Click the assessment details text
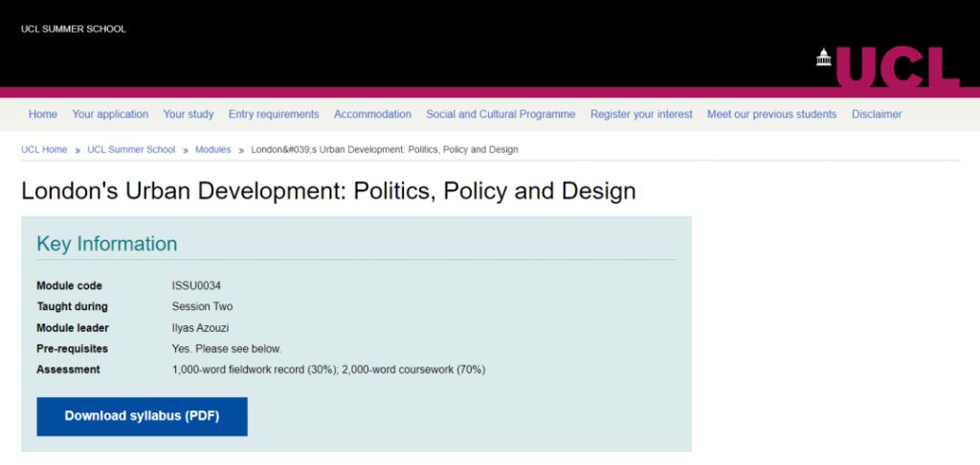Screen dimensions: 980x465 point(329,369)
